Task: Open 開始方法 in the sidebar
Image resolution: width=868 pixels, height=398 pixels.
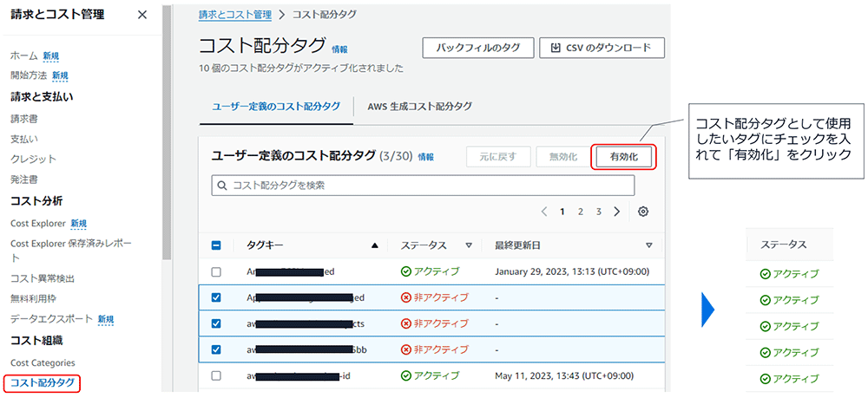Action: 29,75
